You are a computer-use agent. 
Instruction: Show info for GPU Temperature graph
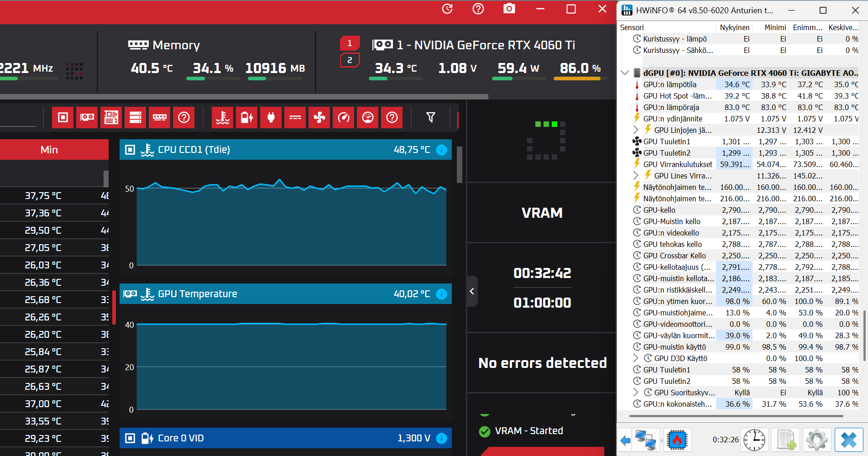pos(441,294)
